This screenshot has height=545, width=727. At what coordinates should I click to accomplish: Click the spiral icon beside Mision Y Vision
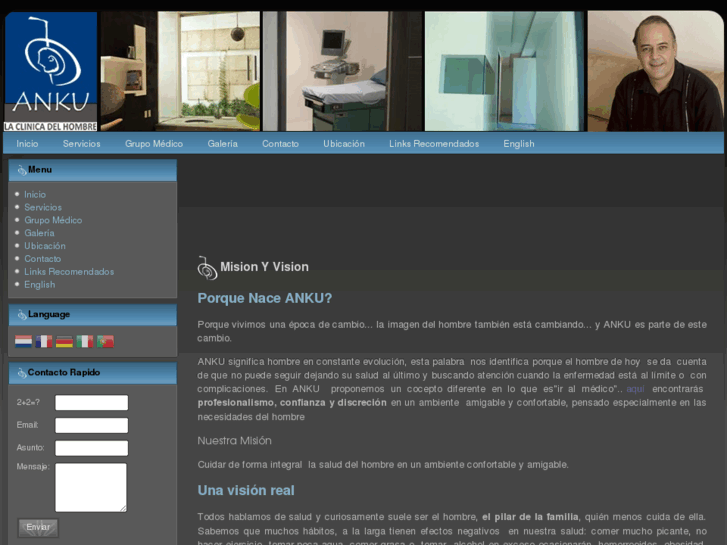pyautogui.click(x=207, y=268)
